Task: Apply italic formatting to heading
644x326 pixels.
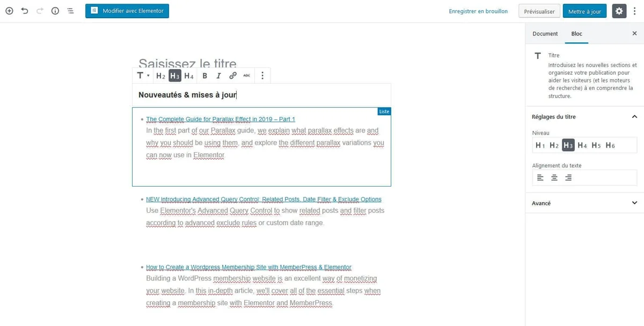Action: [218, 76]
